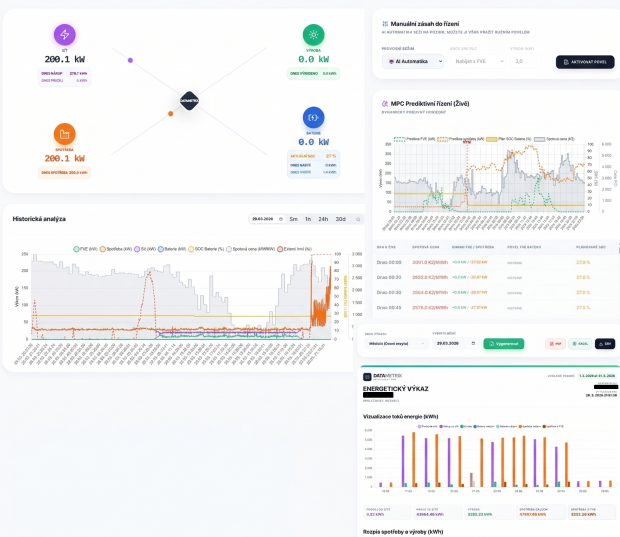Select the 24h time range

(323, 219)
